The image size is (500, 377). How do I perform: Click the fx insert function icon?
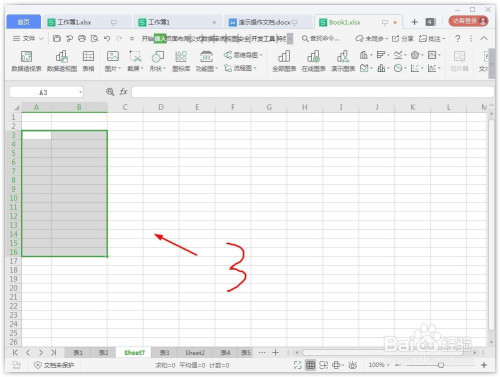[123, 92]
